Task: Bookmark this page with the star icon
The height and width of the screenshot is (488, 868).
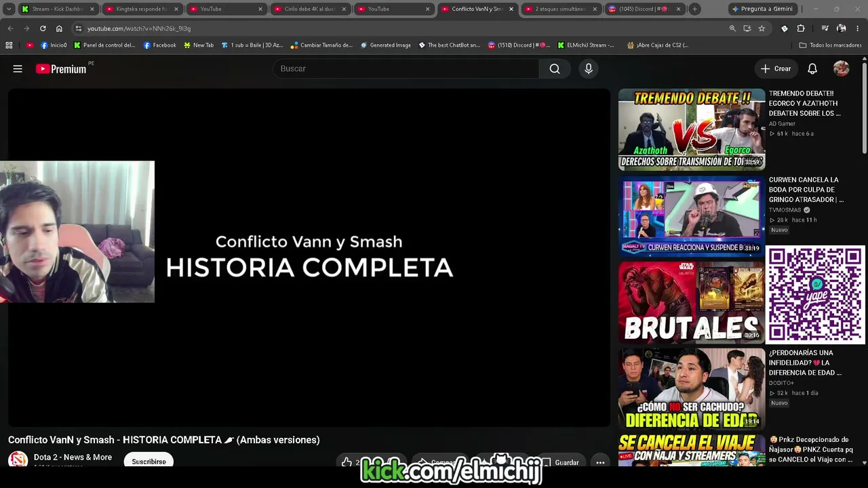Action: [x=762, y=28]
